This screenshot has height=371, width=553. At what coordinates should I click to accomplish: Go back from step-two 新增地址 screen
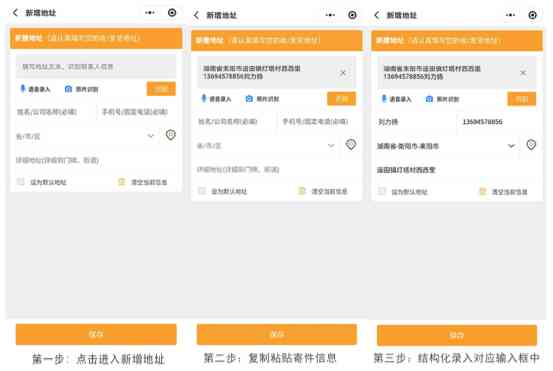click(196, 15)
